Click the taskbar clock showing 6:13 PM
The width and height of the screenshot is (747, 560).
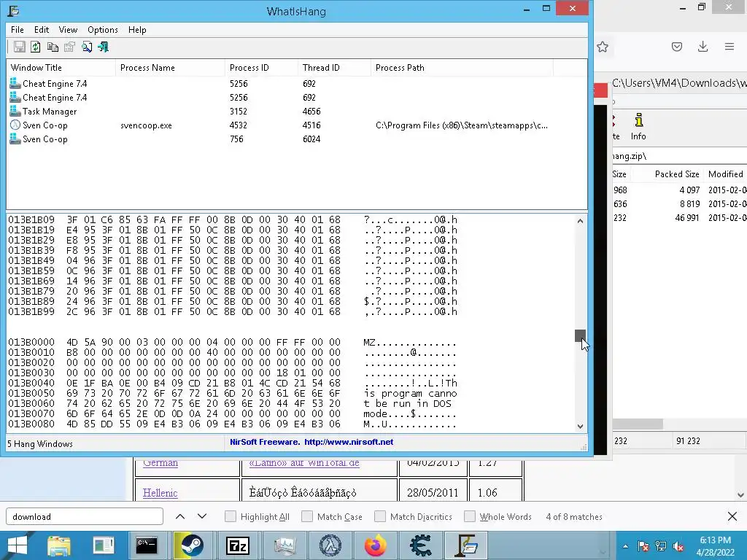pyautogui.click(x=715, y=546)
